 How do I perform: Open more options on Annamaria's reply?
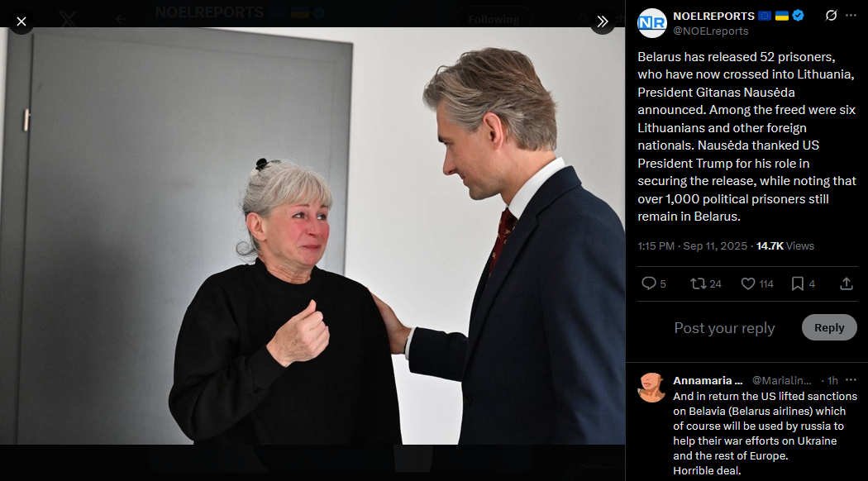851,379
